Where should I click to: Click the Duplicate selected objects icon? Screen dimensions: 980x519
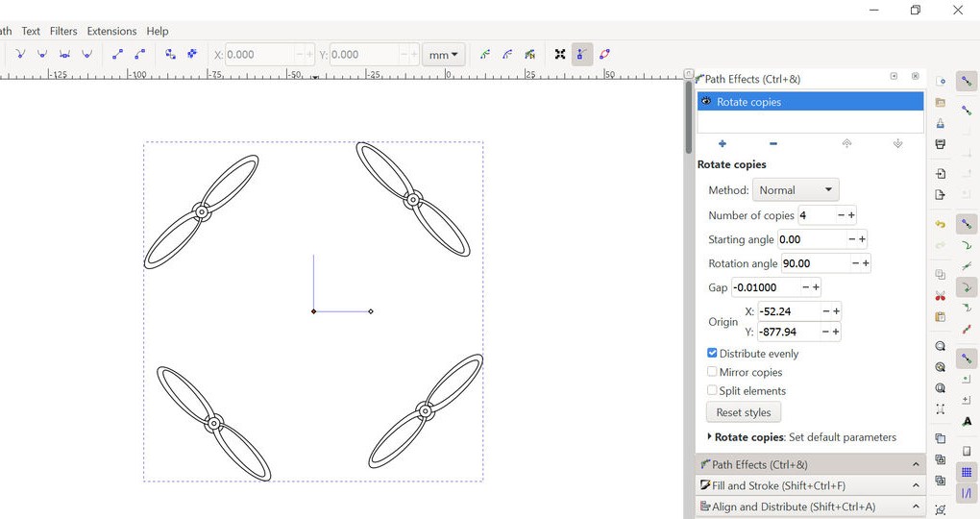[x=940, y=438]
